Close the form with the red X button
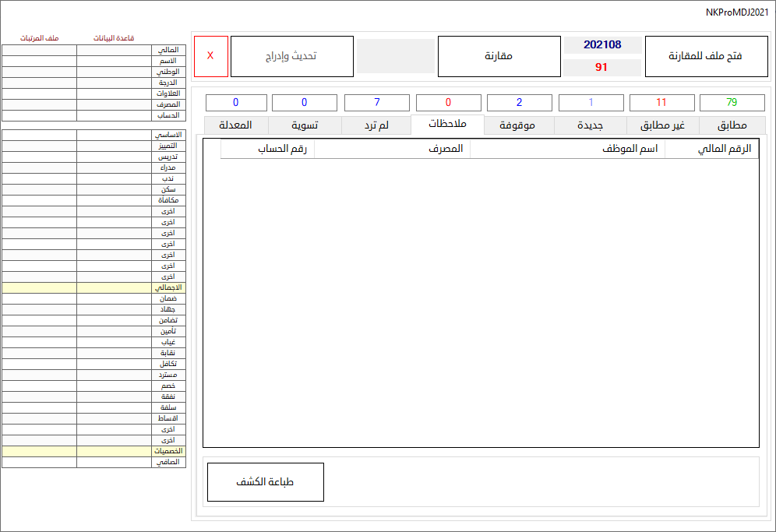The width and height of the screenshot is (776, 532). point(211,56)
